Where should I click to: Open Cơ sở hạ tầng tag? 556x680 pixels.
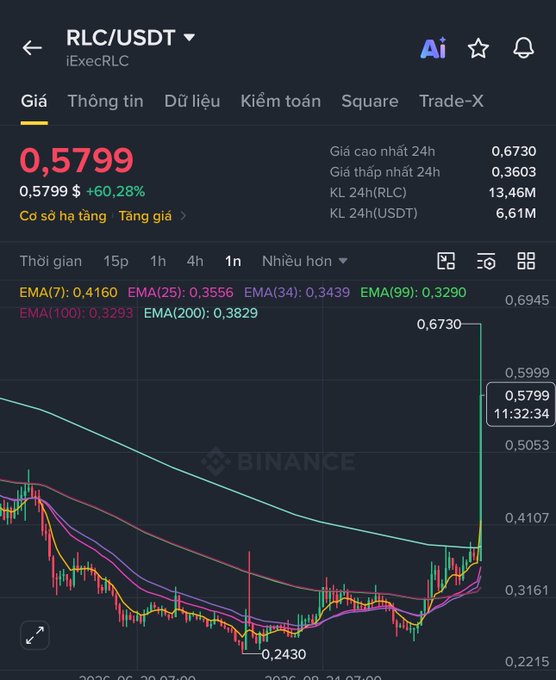pyautogui.click(x=63, y=216)
